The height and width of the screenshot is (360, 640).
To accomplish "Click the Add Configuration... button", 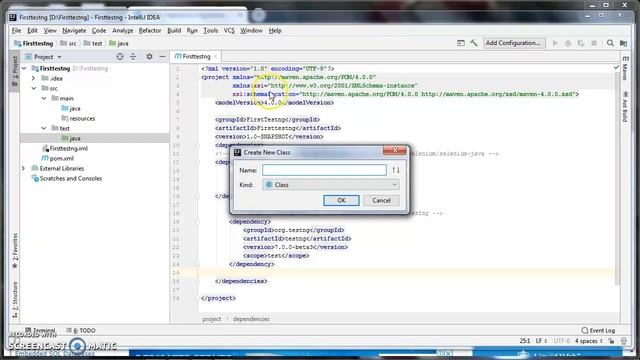I will point(514,43).
